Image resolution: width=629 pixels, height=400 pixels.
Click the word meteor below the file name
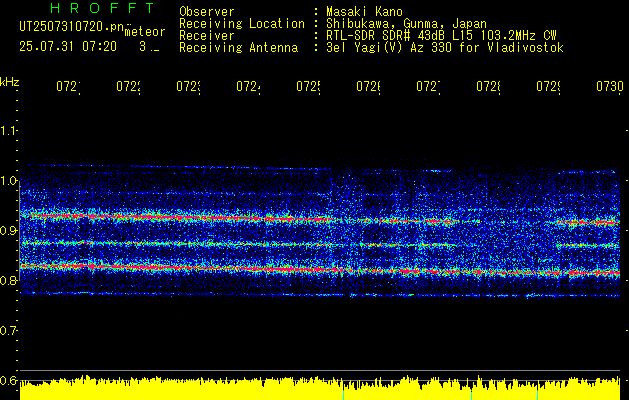coord(145,32)
